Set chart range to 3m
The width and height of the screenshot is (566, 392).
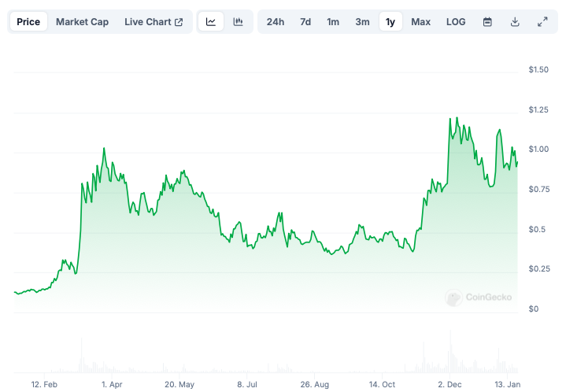tap(362, 22)
